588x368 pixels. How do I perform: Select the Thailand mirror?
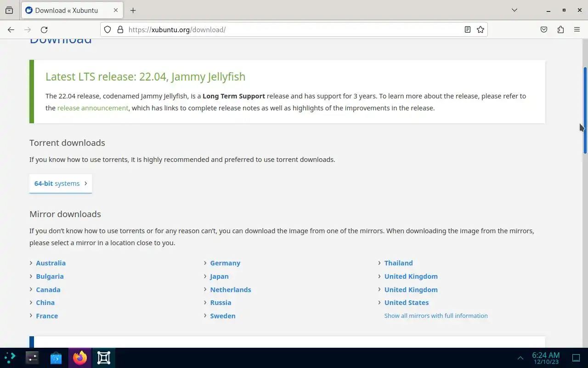[399, 263]
